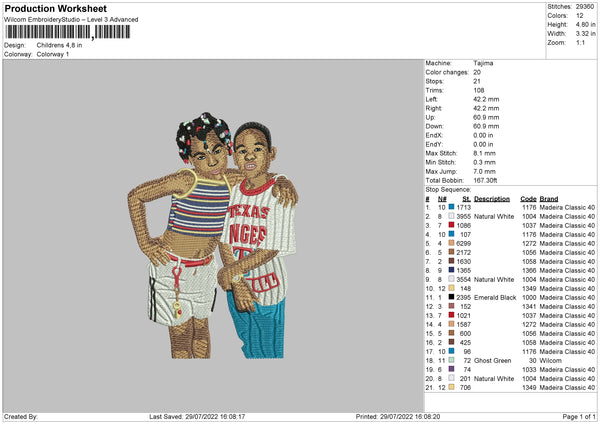Click the Zoom value '1:1'
Viewport: 600px width, 424px height.
(580, 43)
